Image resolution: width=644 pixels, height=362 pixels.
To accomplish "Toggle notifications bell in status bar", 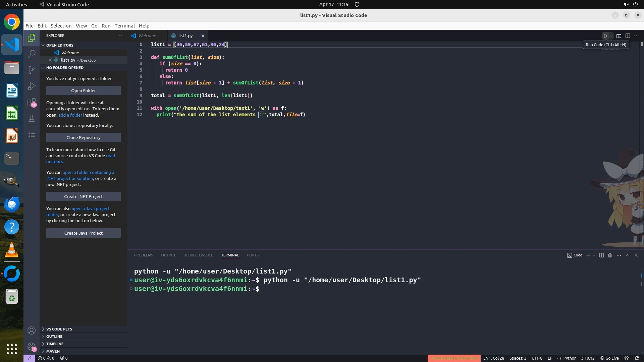I will pos(637,358).
